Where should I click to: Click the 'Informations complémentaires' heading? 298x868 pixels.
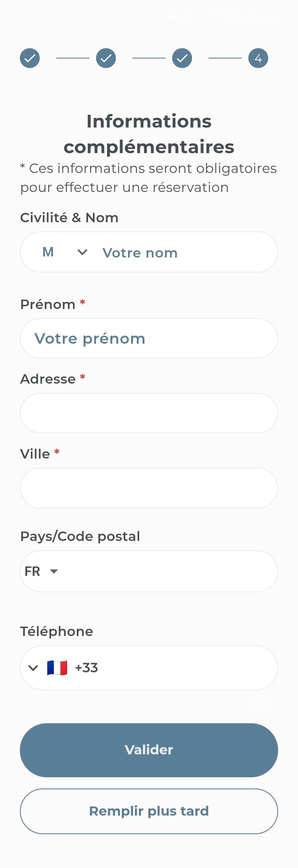click(x=149, y=134)
